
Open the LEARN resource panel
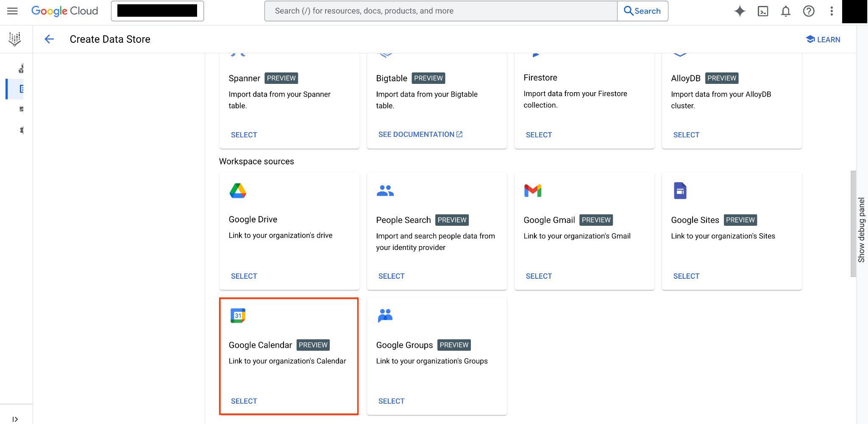[823, 39]
